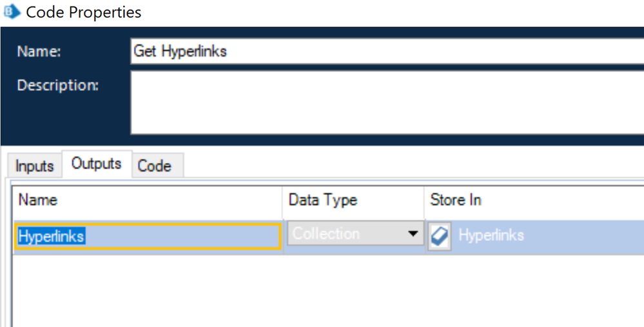Screen dimensions: 644x327
Task: Select the Outputs tab
Action: coord(97,164)
